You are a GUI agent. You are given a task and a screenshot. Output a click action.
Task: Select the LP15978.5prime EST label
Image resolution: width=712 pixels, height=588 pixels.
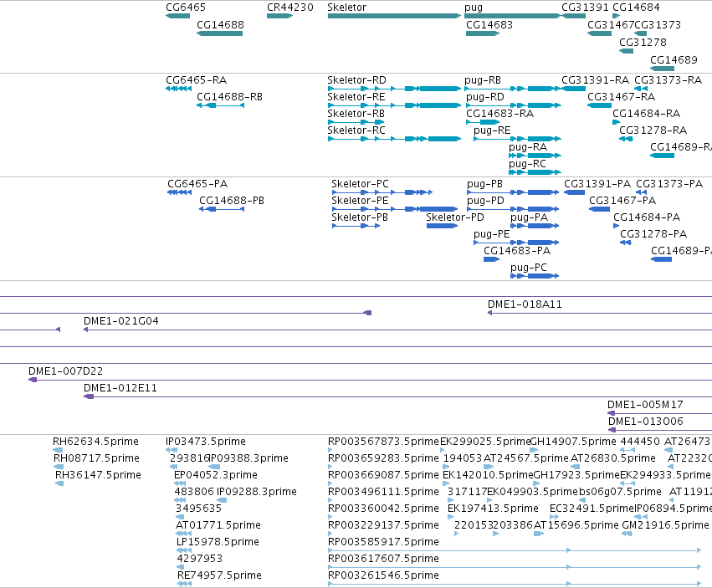click(x=218, y=542)
